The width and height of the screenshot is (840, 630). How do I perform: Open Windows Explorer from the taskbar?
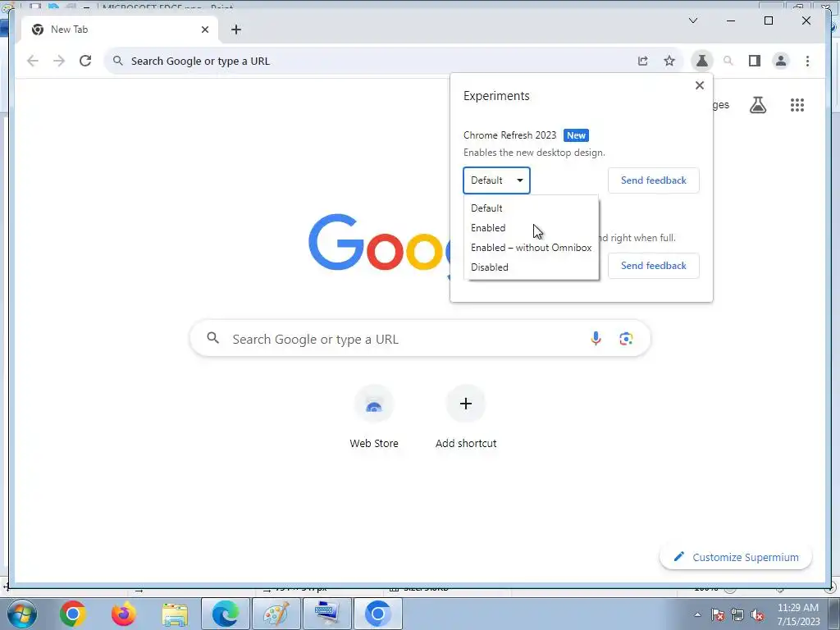175,614
